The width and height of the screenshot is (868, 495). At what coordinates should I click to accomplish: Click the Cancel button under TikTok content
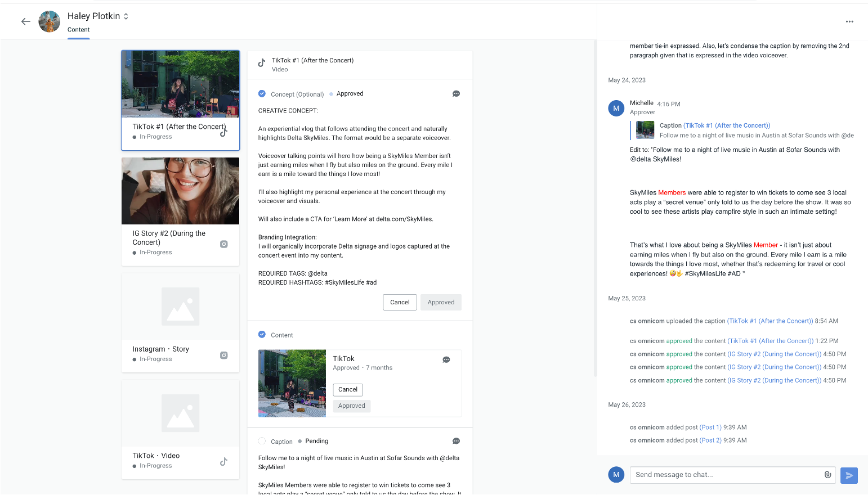tap(348, 389)
